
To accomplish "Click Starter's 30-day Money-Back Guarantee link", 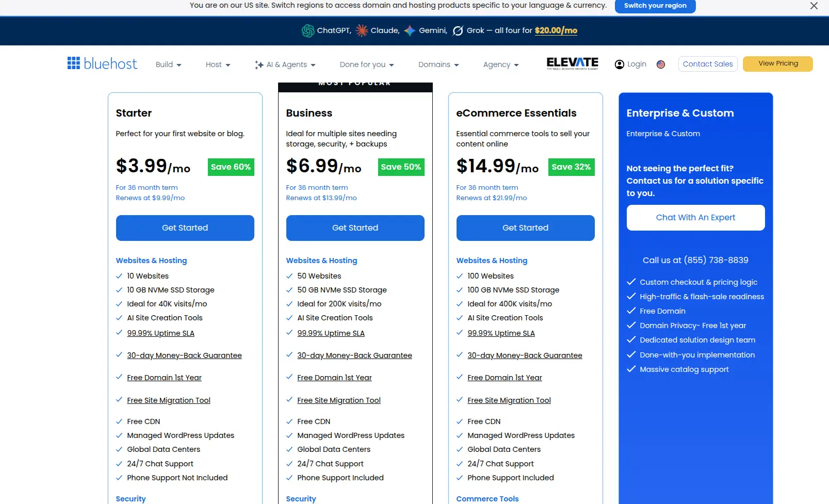I will tap(185, 355).
